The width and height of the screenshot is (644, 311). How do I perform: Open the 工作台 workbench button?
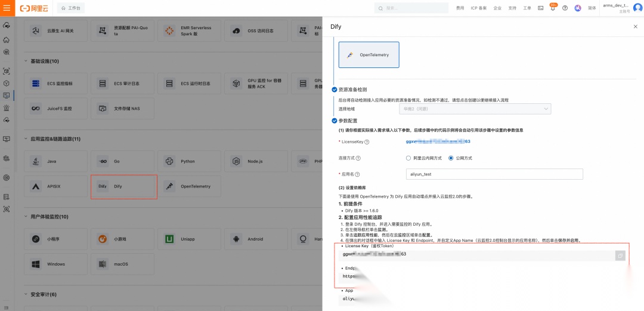click(70, 8)
